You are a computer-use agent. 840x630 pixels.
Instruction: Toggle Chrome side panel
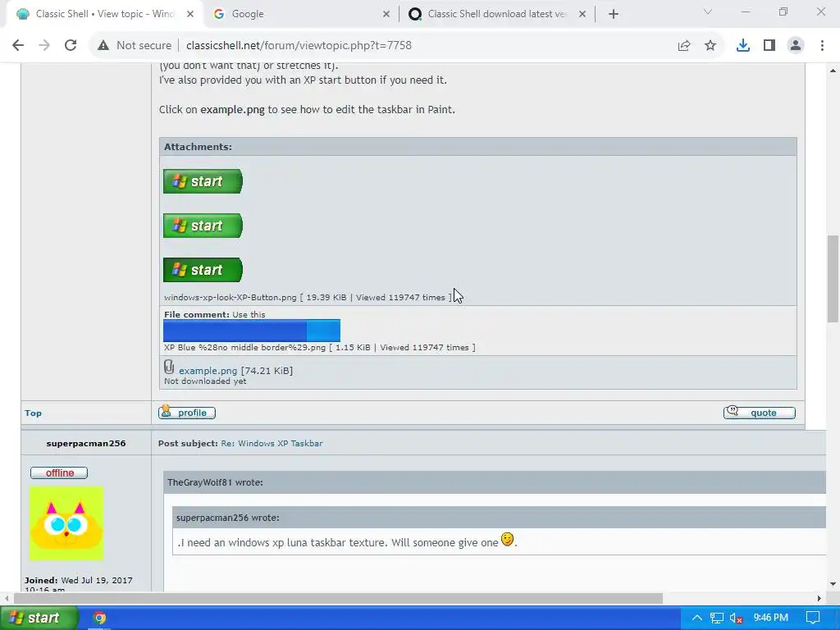(769, 46)
